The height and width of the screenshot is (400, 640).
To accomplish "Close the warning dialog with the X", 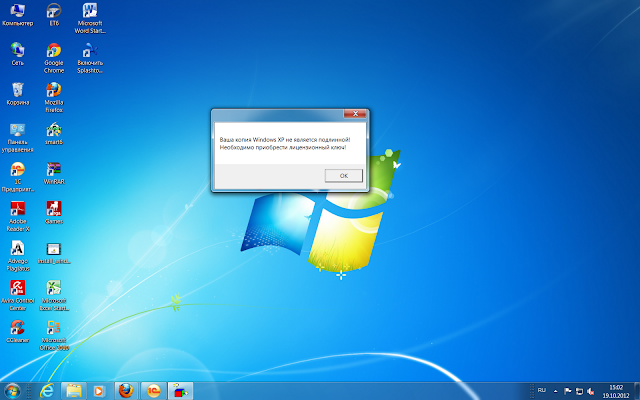I will click(x=355, y=113).
